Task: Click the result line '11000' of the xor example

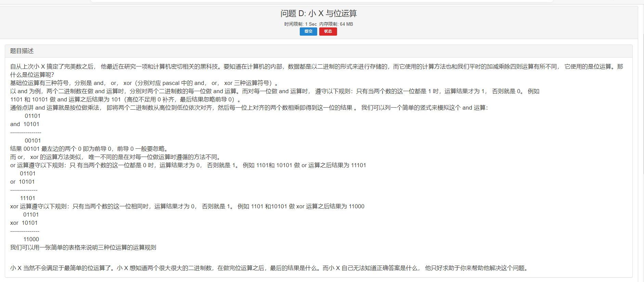Action: pyautogui.click(x=31, y=239)
